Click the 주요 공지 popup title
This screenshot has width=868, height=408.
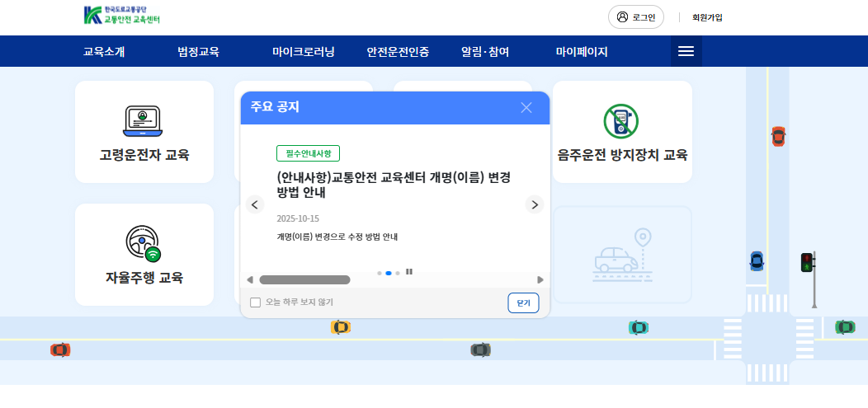tap(275, 107)
